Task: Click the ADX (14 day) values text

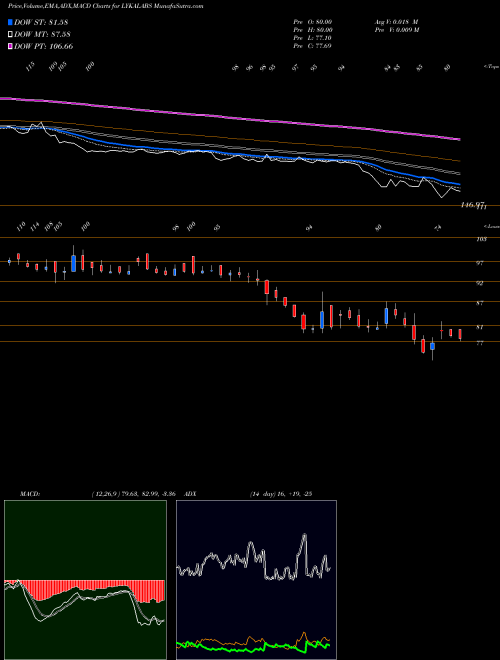Action: point(281,494)
